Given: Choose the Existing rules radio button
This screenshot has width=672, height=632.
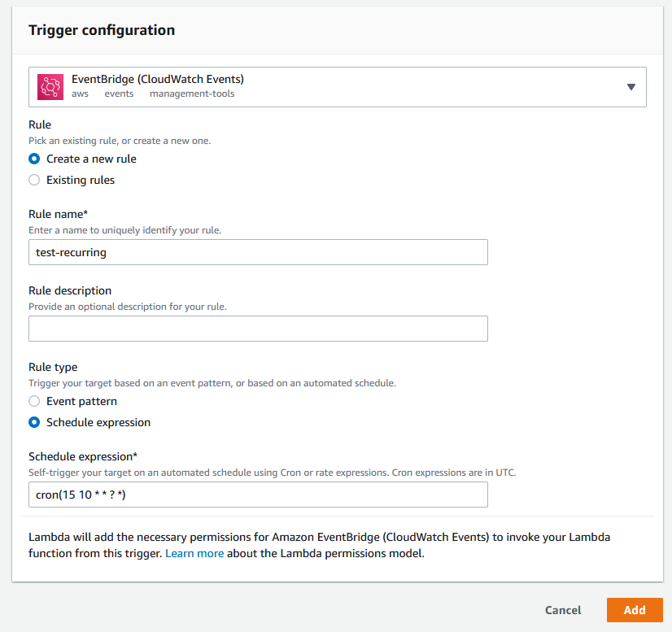Looking at the screenshot, I should pos(34,180).
